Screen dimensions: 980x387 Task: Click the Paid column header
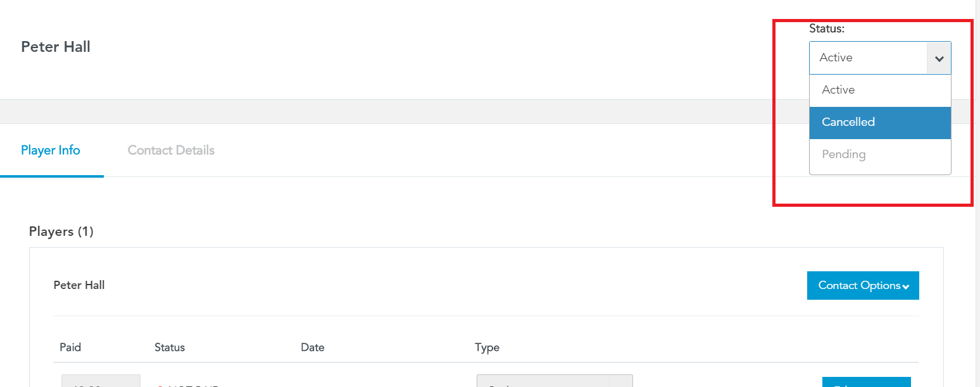pyautogui.click(x=70, y=347)
